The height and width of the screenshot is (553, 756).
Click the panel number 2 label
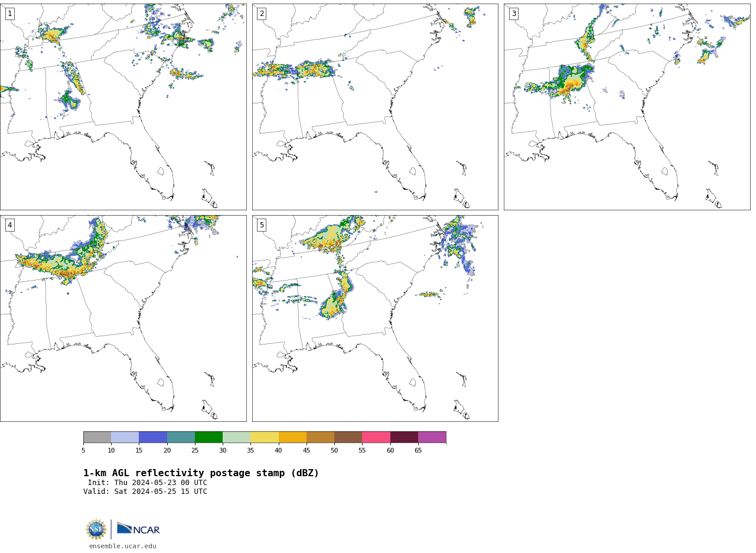coord(262,14)
